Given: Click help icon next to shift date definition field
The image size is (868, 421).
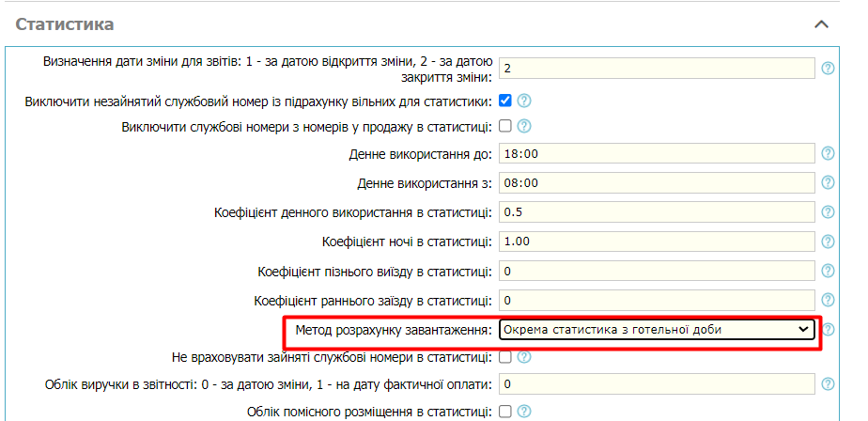Looking at the screenshot, I should [828, 69].
